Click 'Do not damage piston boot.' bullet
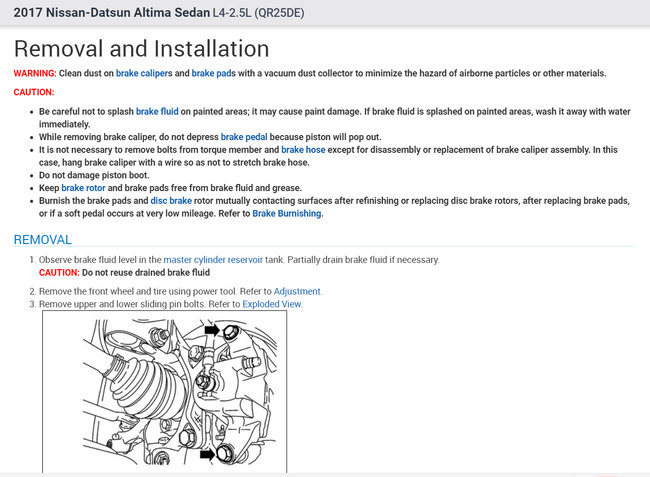Viewport: 650px width, 477px height. tap(94, 175)
